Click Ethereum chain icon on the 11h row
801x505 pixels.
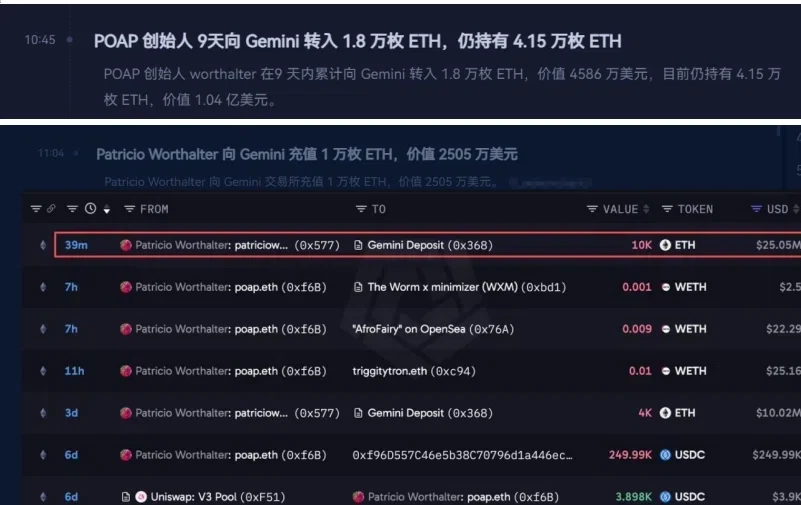tap(43, 371)
